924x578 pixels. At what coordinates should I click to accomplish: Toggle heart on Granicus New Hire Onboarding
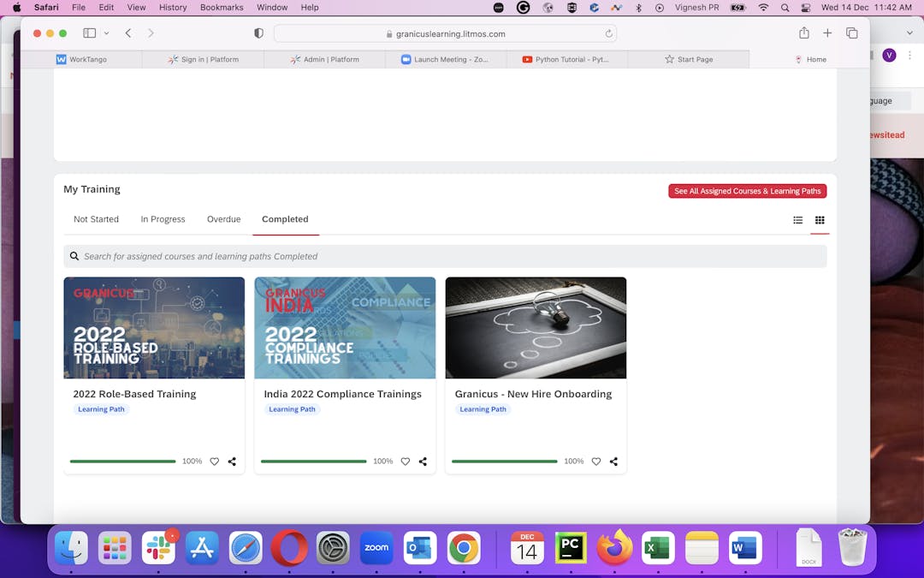pyautogui.click(x=595, y=462)
